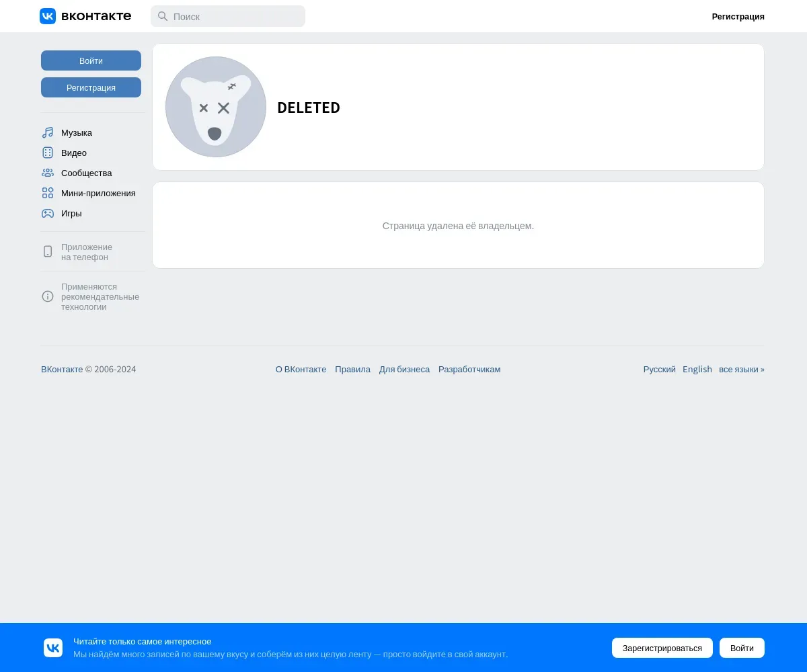The image size is (807, 672).
Task: Click Регистрация in the top header
Action: pyautogui.click(x=738, y=16)
